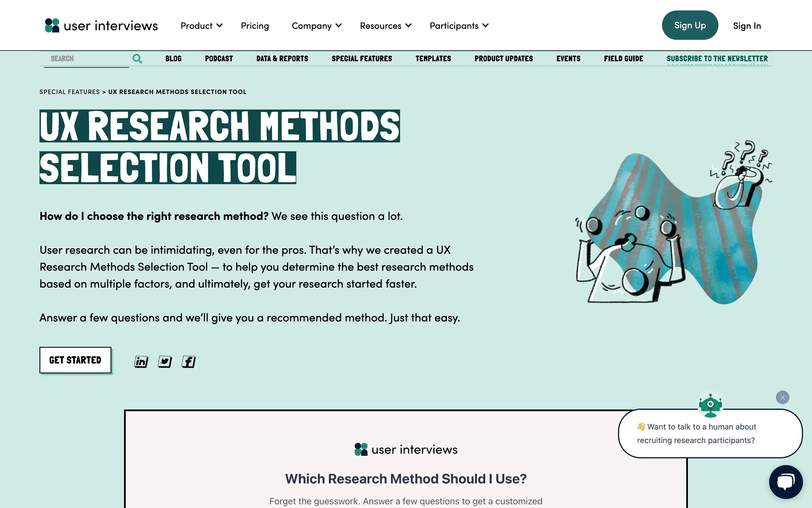Open the Podcast section
812x508 pixels.
(x=219, y=59)
